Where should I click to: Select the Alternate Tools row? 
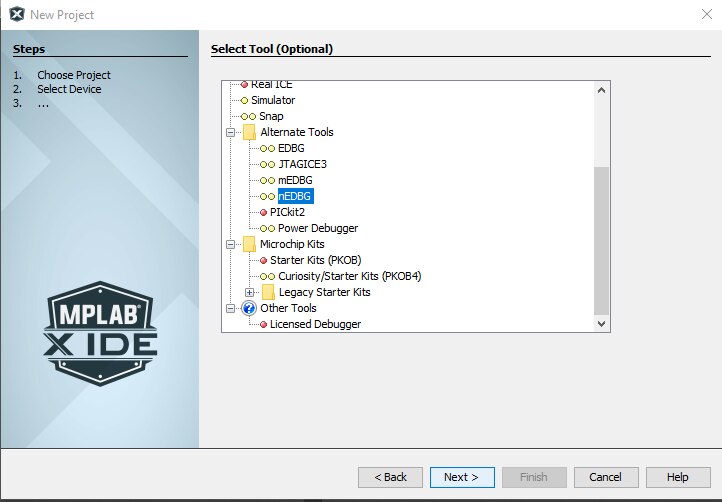[x=297, y=132]
